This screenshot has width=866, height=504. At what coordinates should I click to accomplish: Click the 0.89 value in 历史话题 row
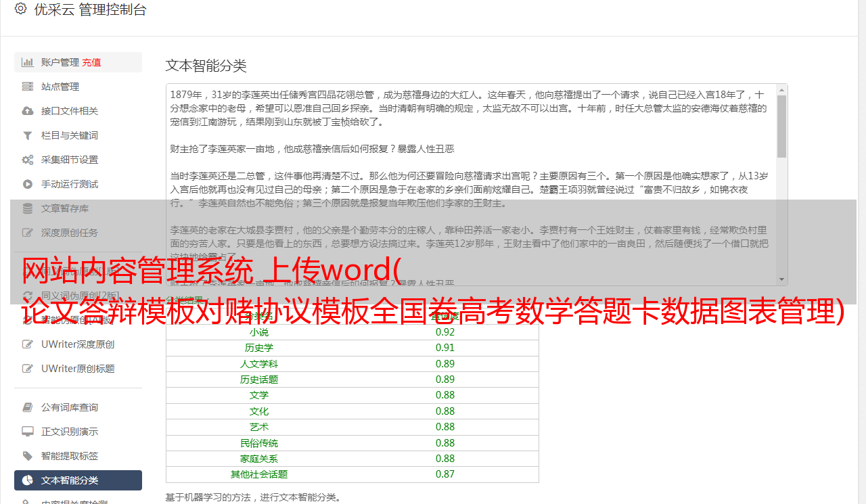[445, 380]
